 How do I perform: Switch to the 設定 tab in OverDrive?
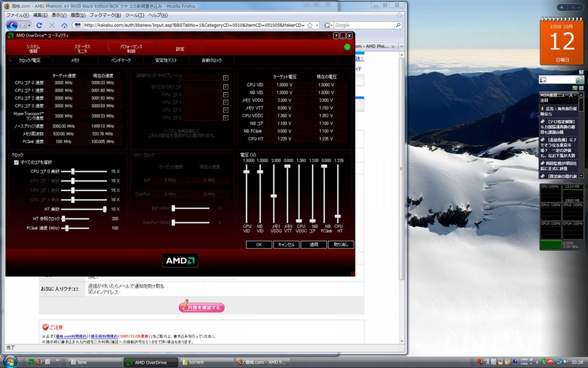pos(180,49)
